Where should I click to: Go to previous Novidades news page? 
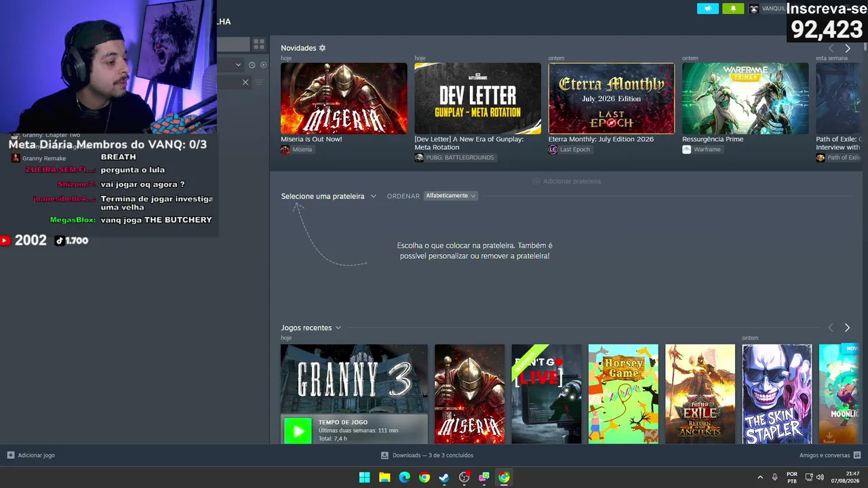[831, 48]
